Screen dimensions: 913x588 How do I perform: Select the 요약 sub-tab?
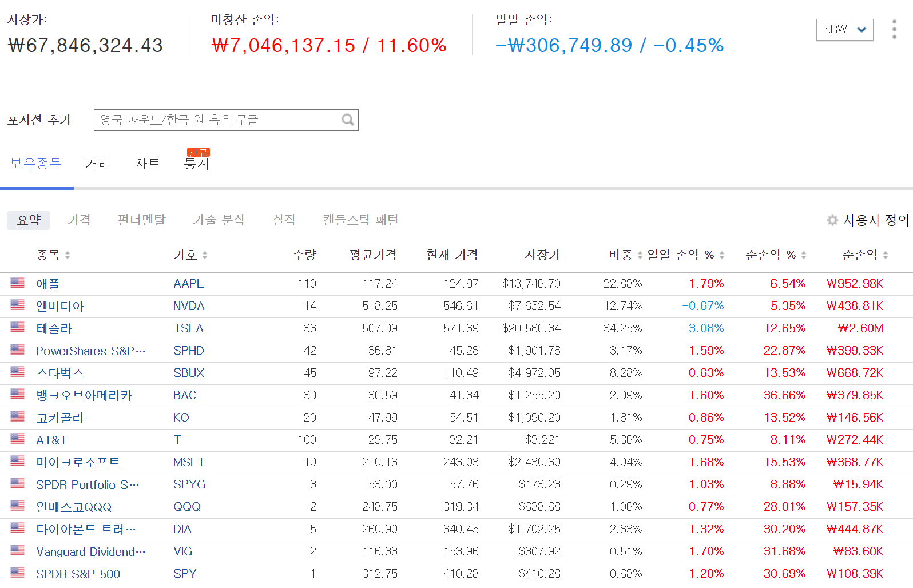pyautogui.click(x=29, y=220)
